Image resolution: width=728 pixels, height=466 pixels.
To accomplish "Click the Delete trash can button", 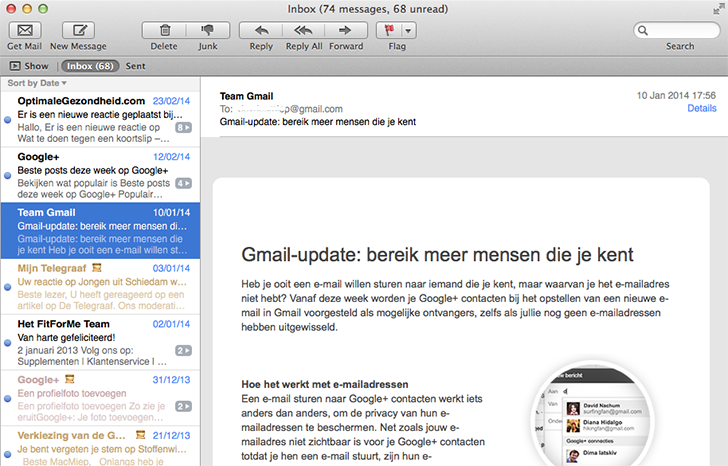I will [164, 31].
